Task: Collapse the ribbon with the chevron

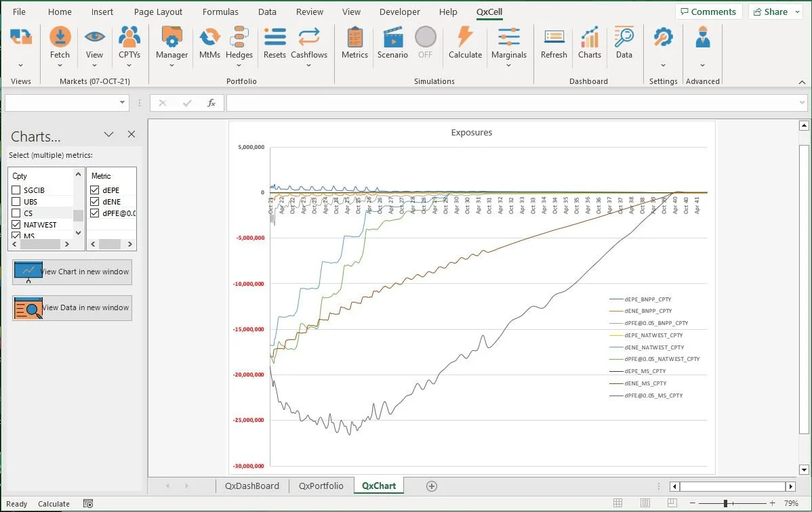Action: point(801,81)
